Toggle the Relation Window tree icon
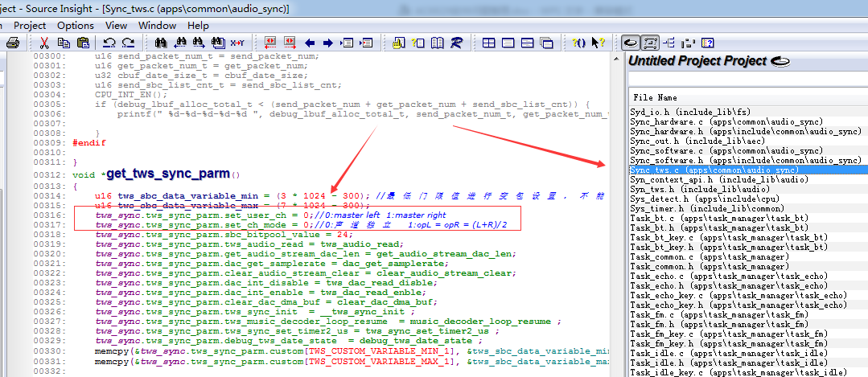This screenshot has width=868, height=377. [669, 43]
